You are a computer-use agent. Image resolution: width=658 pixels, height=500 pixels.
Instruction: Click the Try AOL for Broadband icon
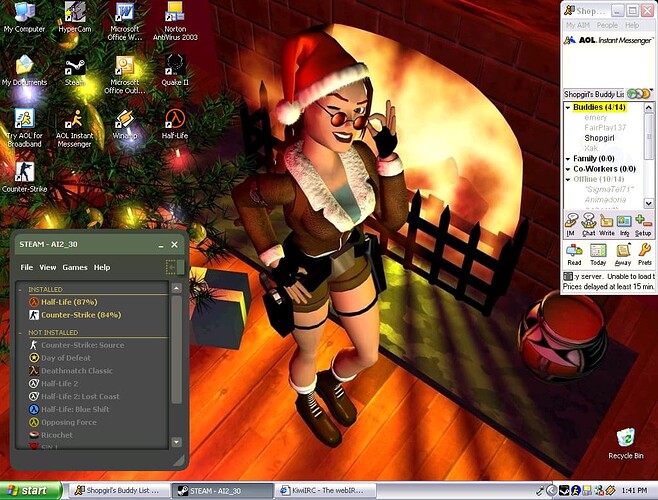24,128
